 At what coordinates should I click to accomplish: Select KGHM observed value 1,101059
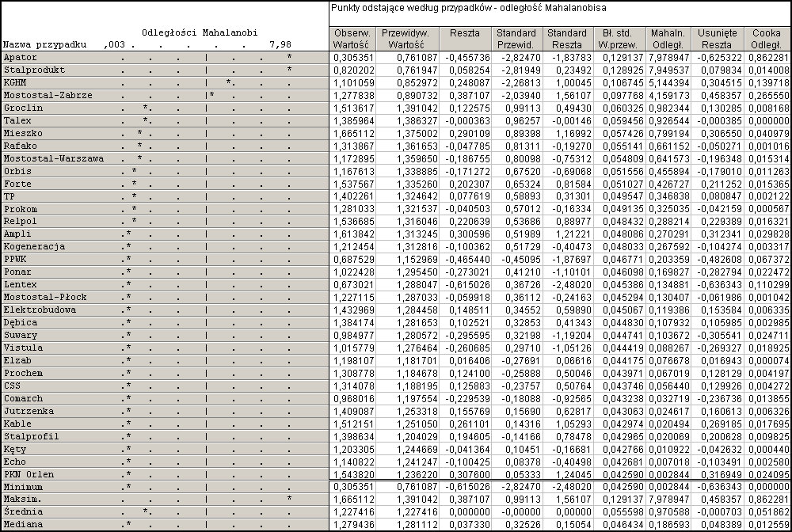click(353, 83)
